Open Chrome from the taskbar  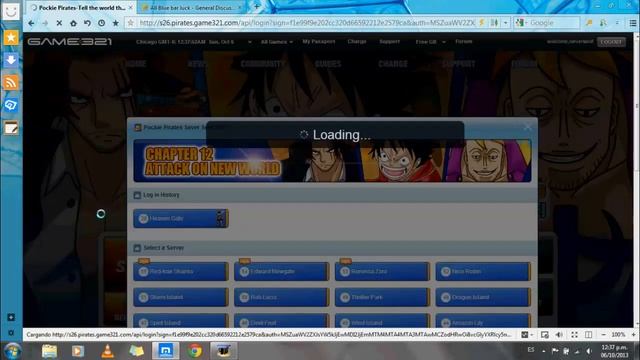click(195, 351)
